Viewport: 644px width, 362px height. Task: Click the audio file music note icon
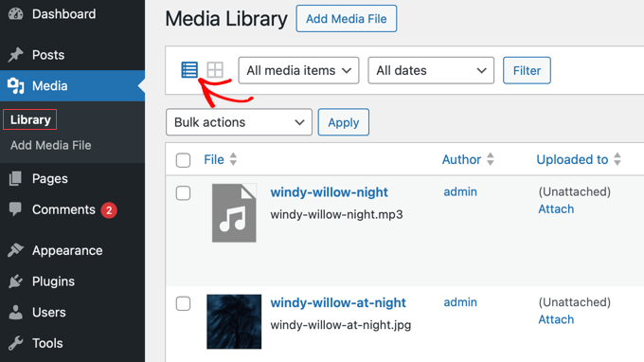click(234, 213)
